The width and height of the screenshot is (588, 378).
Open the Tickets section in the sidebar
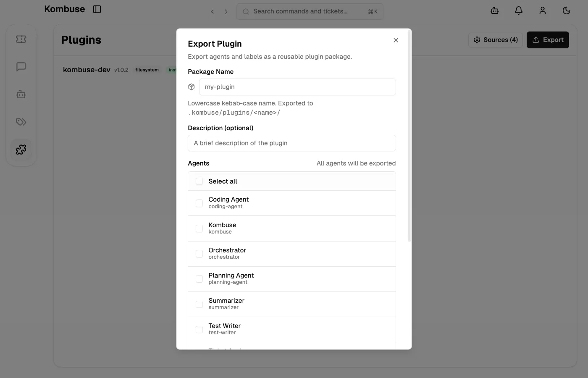tap(20, 39)
